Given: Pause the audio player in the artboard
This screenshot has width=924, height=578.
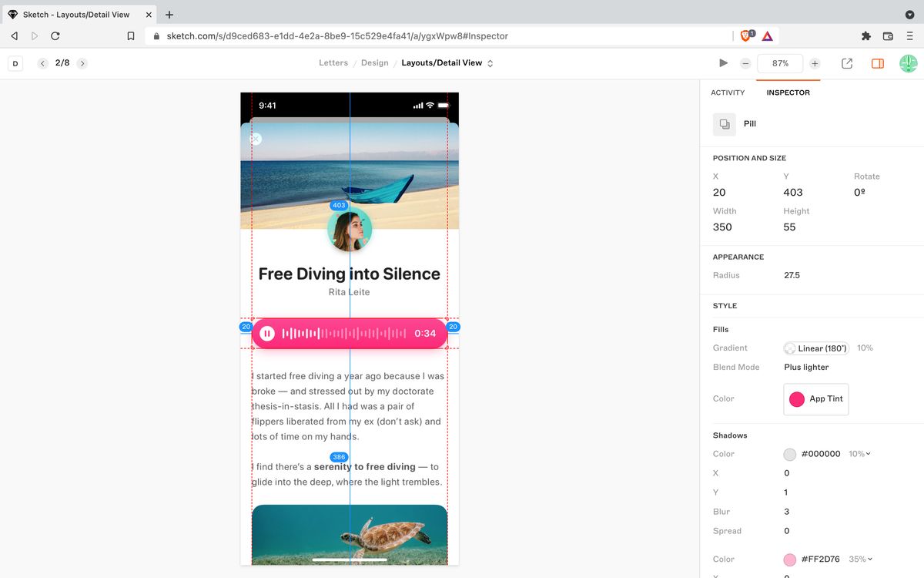Looking at the screenshot, I should [x=267, y=333].
